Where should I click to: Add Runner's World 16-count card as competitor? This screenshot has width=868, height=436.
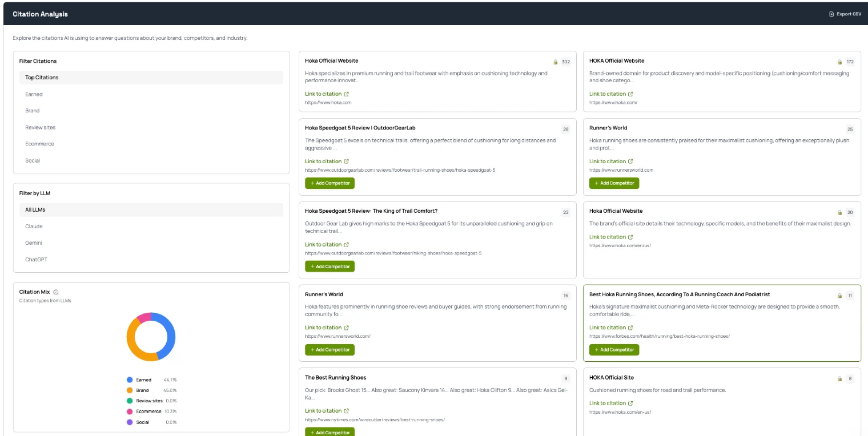(x=329, y=350)
